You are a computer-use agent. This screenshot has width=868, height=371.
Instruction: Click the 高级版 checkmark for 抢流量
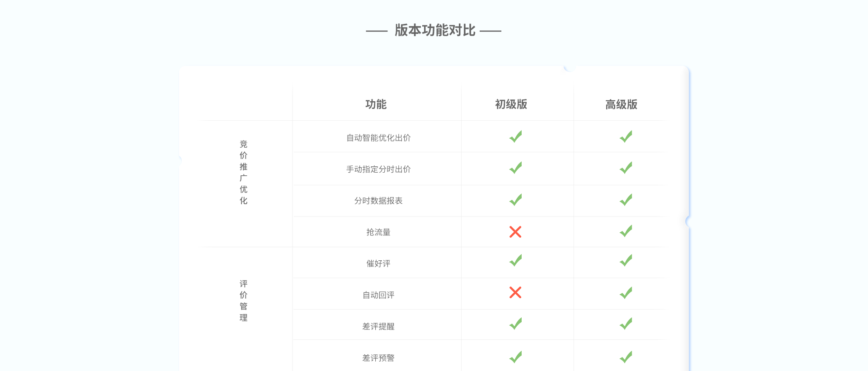626,231
